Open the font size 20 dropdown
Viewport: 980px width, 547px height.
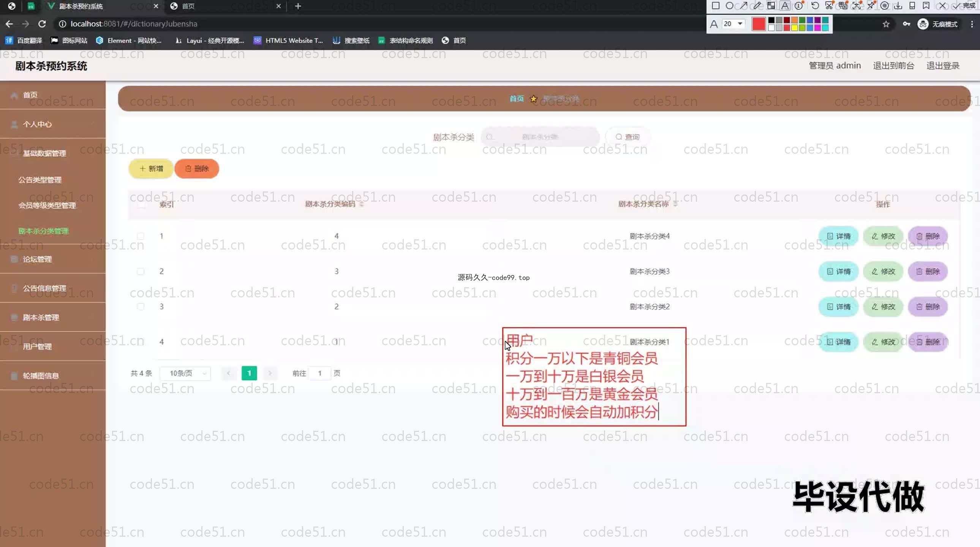(733, 24)
